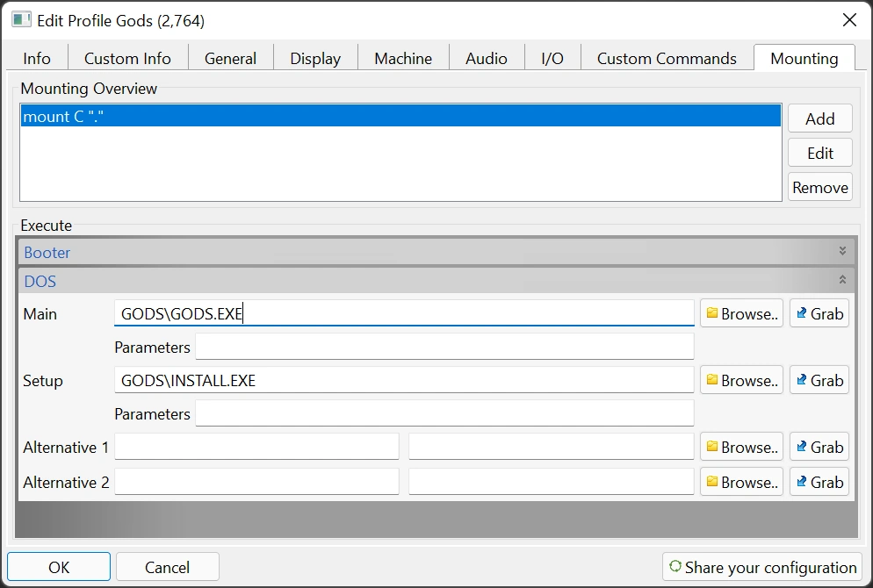Confirm the profile with OK
Image resolution: width=873 pixels, height=588 pixels.
(59, 567)
